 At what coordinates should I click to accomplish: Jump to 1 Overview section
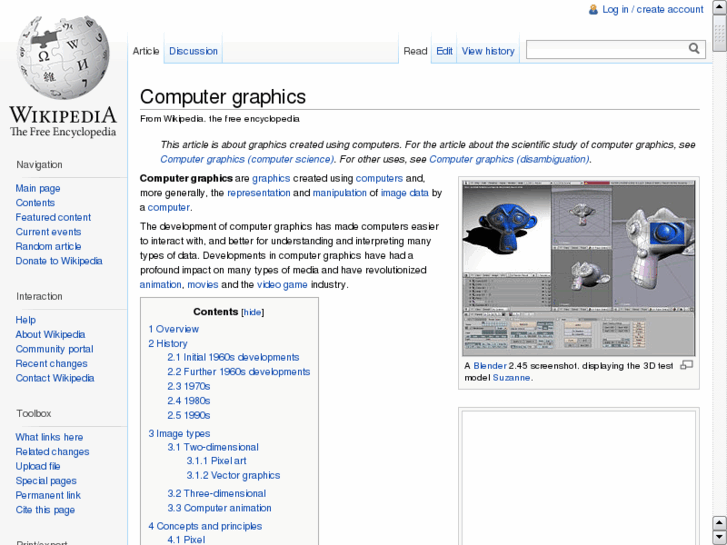click(173, 329)
